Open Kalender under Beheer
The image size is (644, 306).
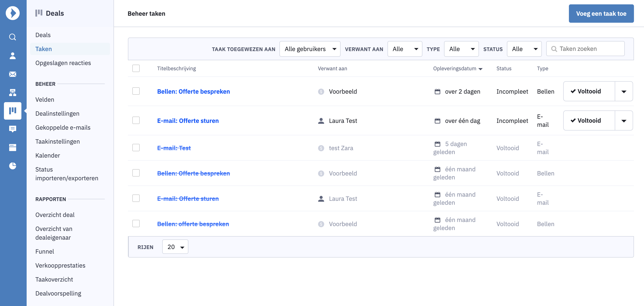tap(48, 155)
